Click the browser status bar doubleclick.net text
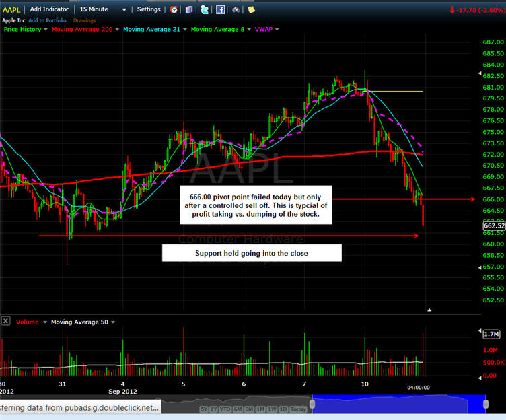The height and width of the screenshot is (420, 506). tap(79, 408)
